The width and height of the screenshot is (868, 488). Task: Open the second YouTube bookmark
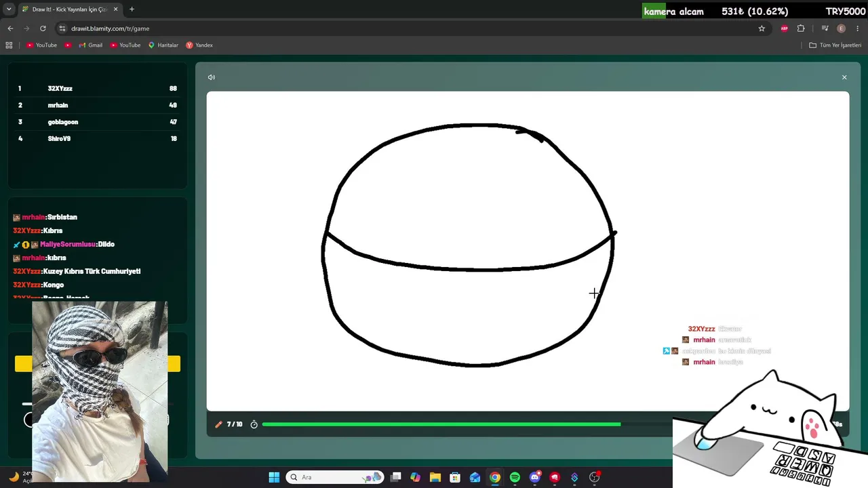pyautogui.click(x=125, y=45)
